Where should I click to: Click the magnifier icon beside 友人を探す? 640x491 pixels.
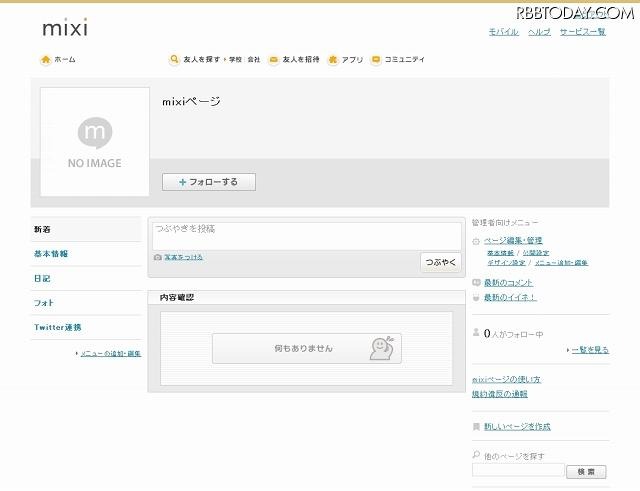(x=174, y=60)
